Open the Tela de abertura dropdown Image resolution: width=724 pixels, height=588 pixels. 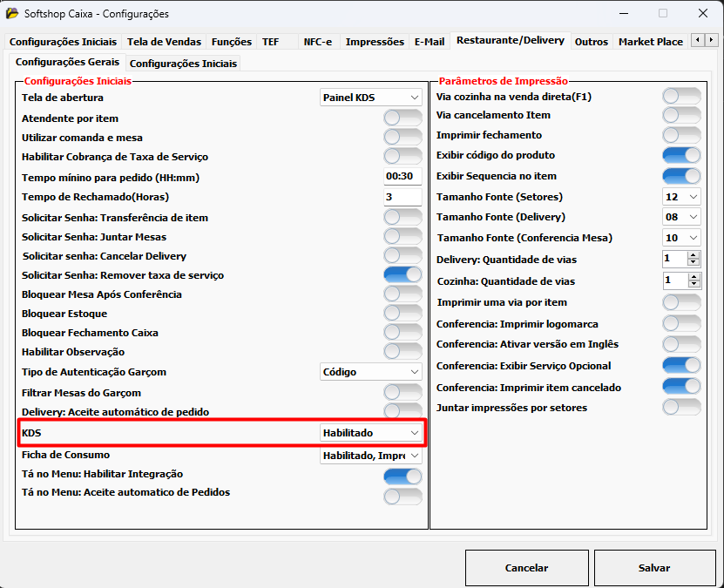click(x=371, y=98)
